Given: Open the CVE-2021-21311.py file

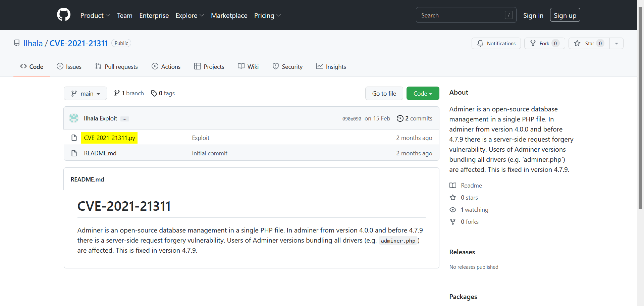Looking at the screenshot, I should pos(109,138).
